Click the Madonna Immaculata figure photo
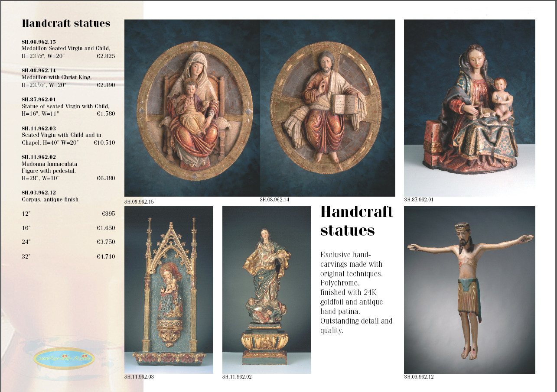Screen dimensions: 557x392 pos(267,289)
